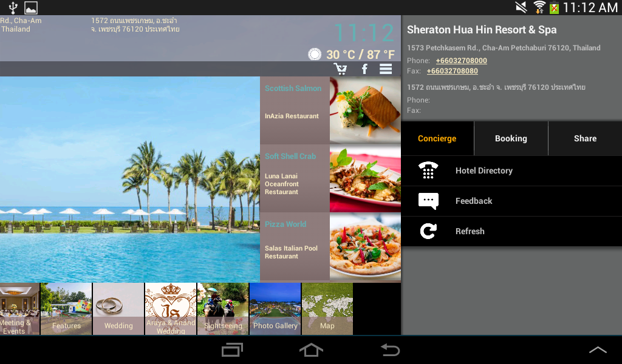
Task: Expand the up chevron in navigation bar
Action: click(x=598, y=349)
